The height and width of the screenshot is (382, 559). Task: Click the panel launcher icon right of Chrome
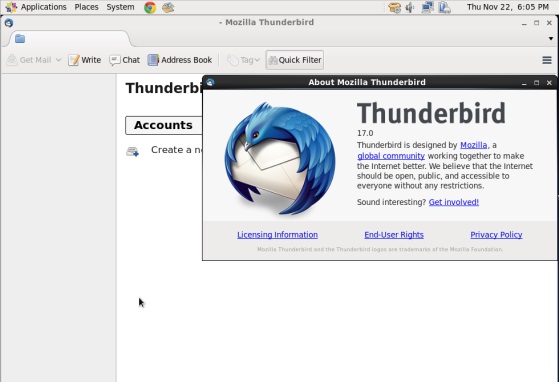tap(168, 7)
